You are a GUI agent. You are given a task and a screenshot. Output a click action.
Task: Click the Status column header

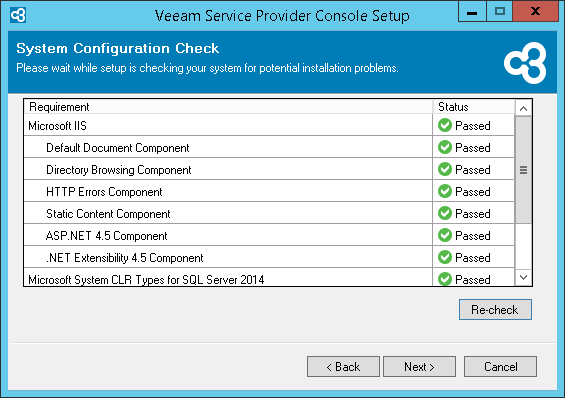click(473, 107)
